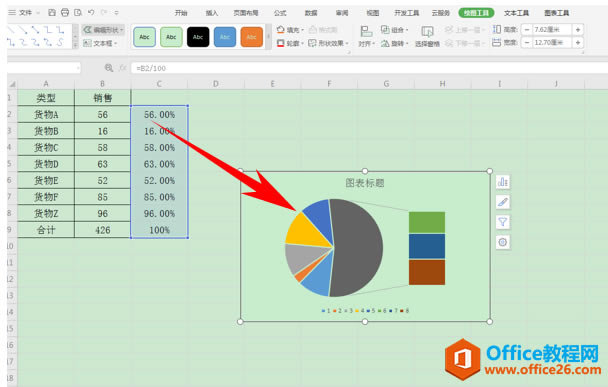The width and height of the screenshot is (608, 387).
Task: Open the 编辑形状 dropdown
Action: (104, 29)
